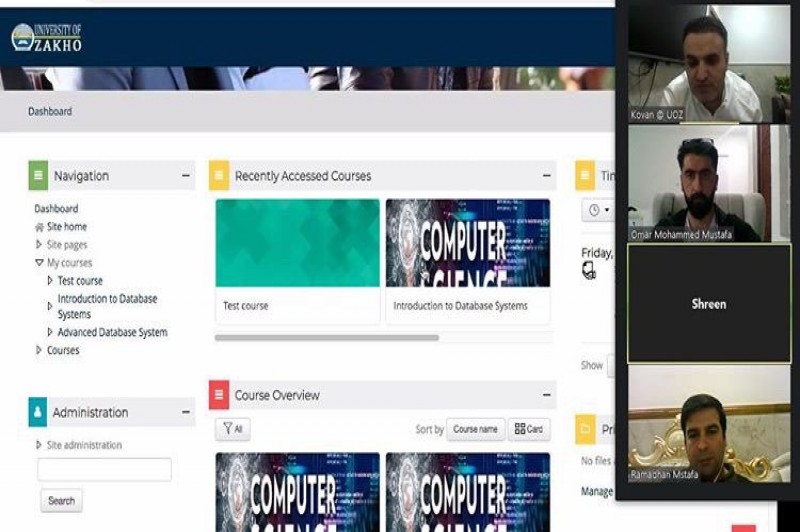The width and height of the screenshot is (800, 532).
Task: Open Site home link in Navigation
Action: click(x=66, y=227)
